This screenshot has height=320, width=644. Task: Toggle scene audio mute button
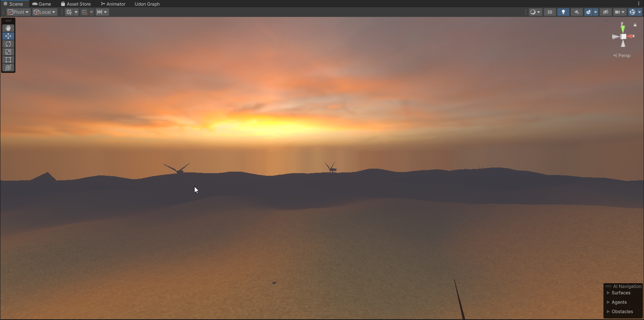coord(576,12)
